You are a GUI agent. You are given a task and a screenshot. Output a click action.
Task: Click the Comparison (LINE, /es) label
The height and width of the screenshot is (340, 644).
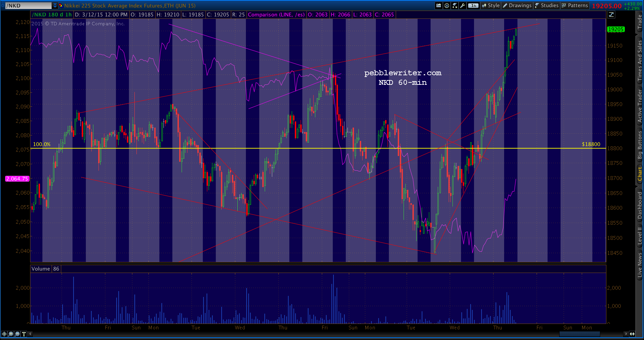[276, 15]
